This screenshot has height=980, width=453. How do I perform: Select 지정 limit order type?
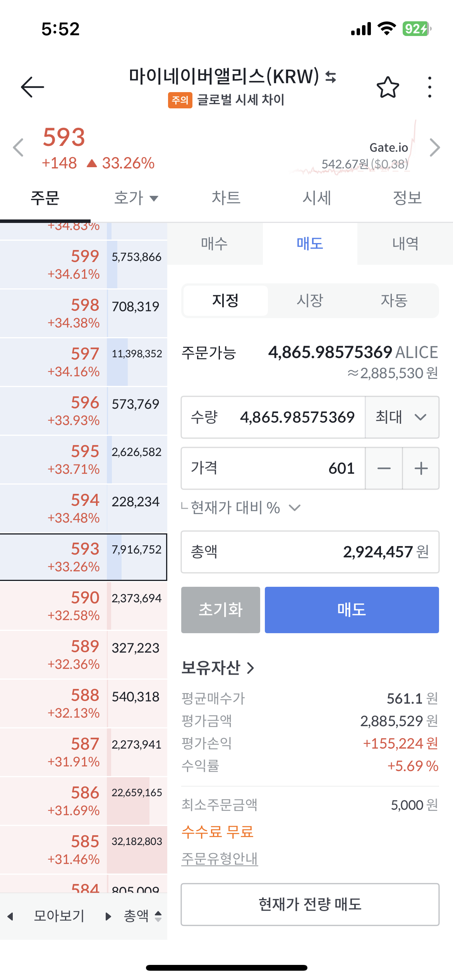coord(225,300)
